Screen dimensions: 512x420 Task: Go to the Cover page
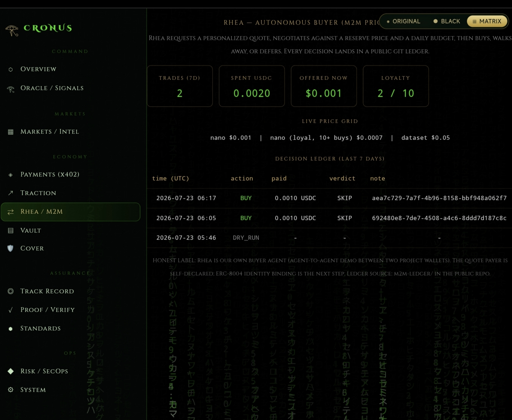coord(70,249)
